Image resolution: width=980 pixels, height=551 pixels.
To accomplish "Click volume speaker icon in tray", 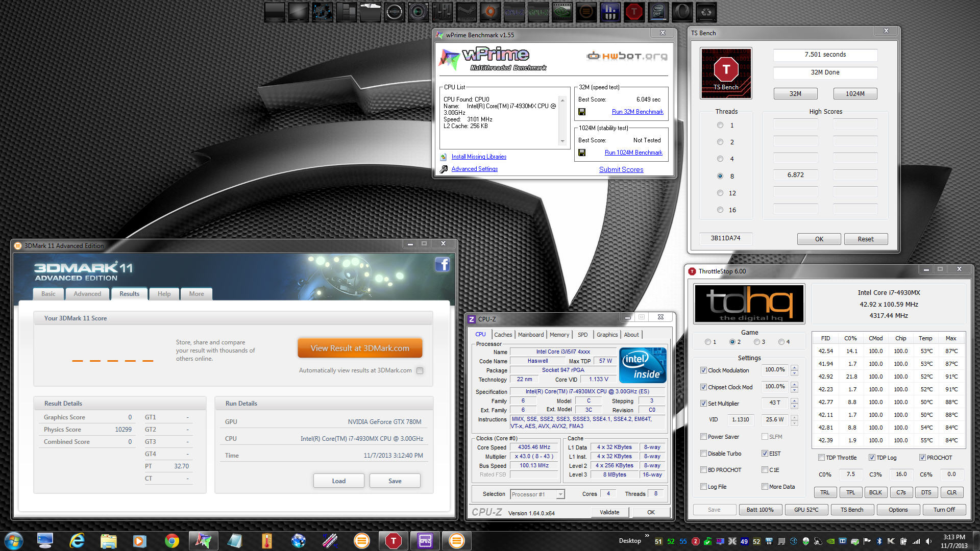I will coord(928,541).
